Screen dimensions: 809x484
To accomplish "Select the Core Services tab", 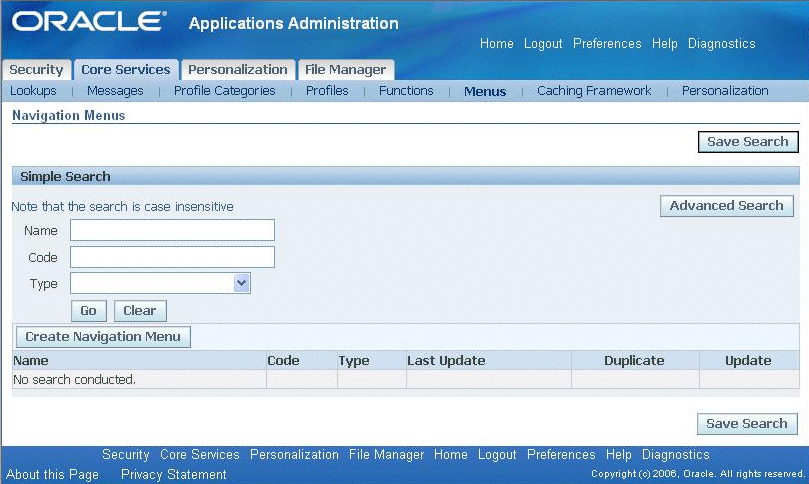I will [x=126, y=70].
